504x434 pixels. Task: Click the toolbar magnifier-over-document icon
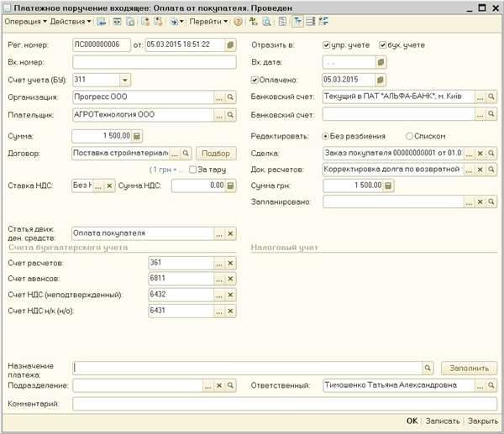(x=266, y=22)
